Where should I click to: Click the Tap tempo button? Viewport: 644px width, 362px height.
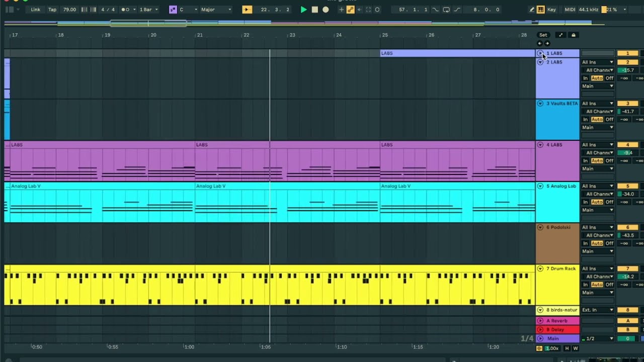coord(52,10)
